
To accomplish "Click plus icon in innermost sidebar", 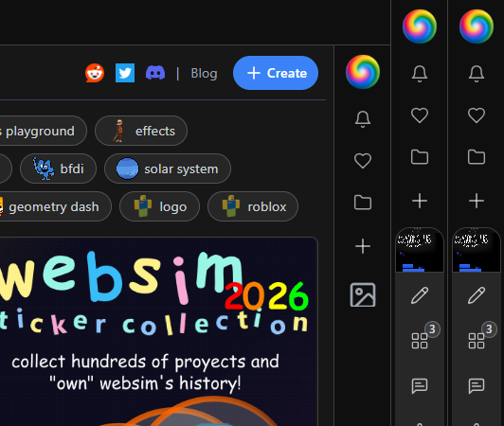I will (363, 246).
